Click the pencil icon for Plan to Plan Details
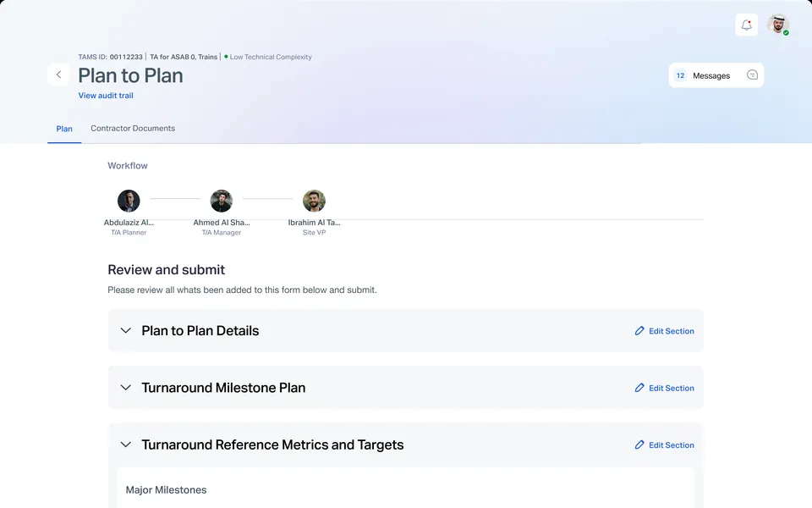The image size is (812, 508). (639, 331)
